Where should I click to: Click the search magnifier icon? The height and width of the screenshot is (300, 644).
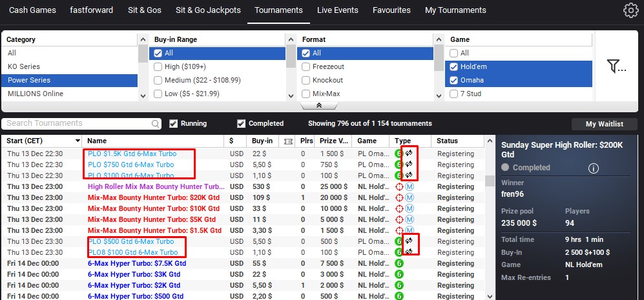tap(156, 123)
